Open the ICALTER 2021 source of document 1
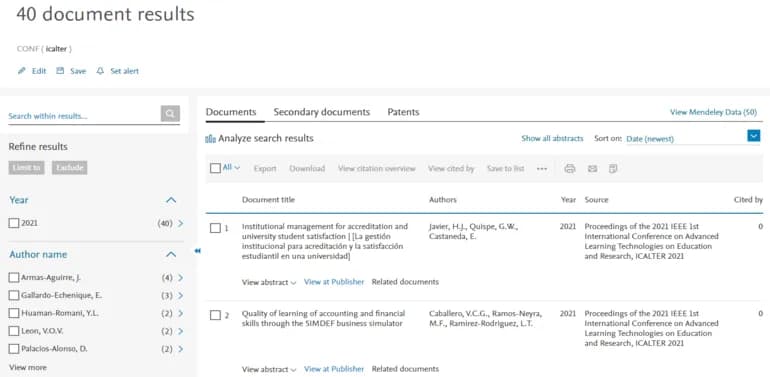Screen dimensions: 770x377 coord(652,242)
